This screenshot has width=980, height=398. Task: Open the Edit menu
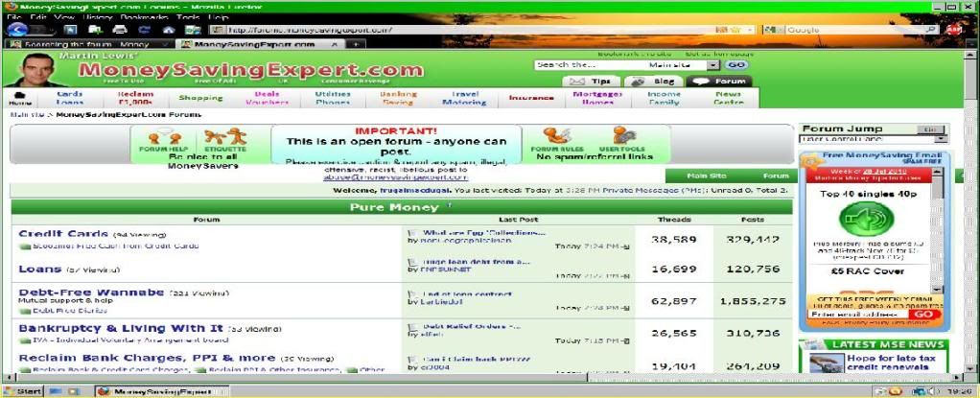(x=37, y=17)
